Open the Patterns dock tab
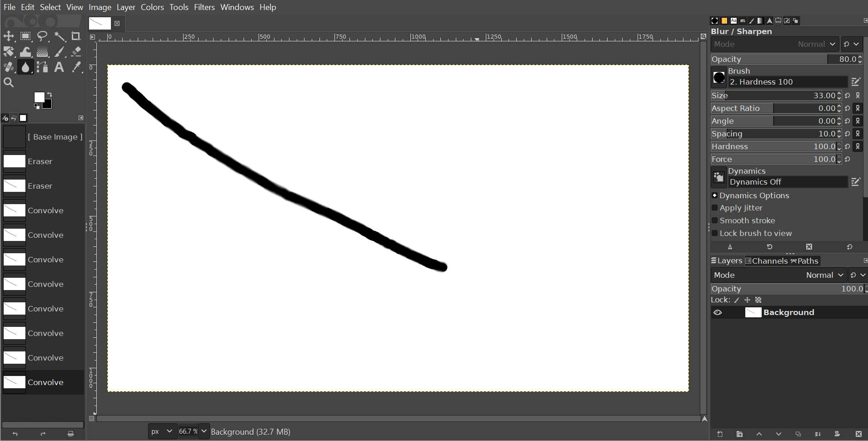Viewport: 868px width, 441px height. click(x=724, y=20)
